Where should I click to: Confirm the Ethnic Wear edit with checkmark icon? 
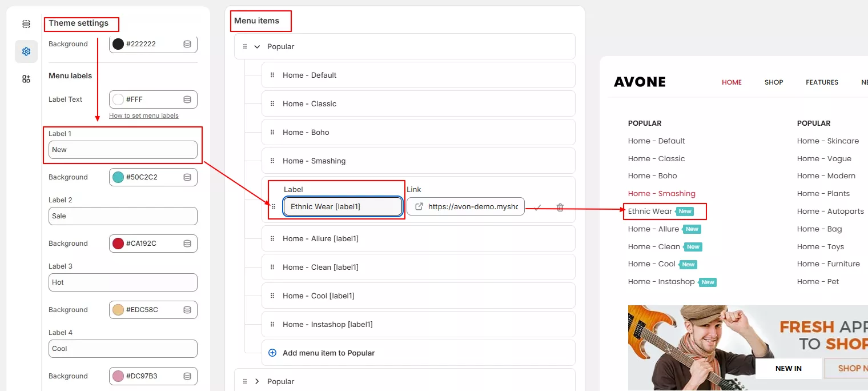[537, 207]
